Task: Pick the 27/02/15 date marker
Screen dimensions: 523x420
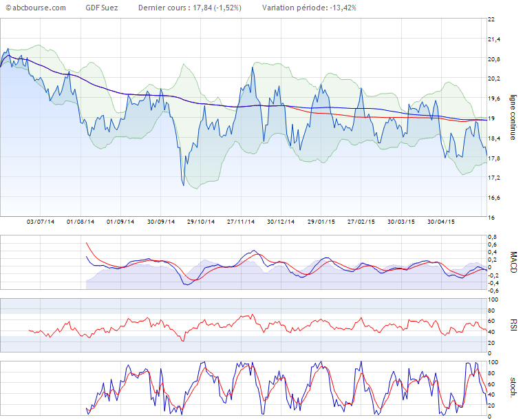Action: (x=361, y=222)
